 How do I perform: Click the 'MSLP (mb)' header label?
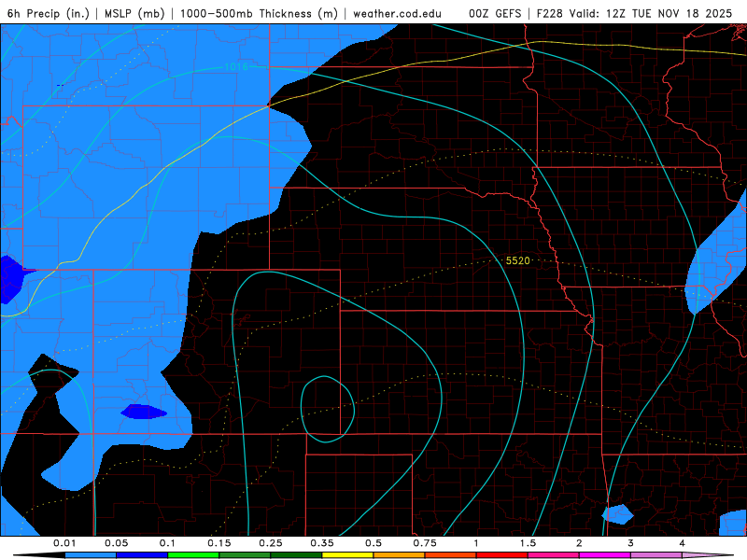tap(134, 13)
